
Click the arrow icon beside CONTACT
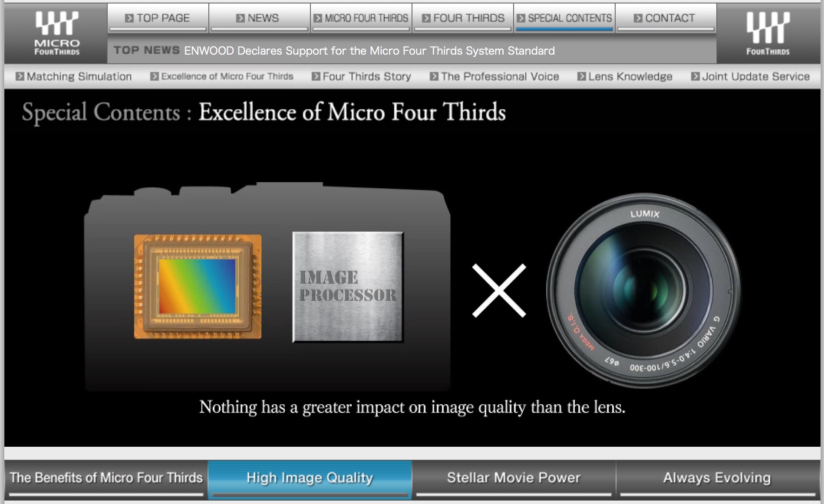click(x=638, y=18)
